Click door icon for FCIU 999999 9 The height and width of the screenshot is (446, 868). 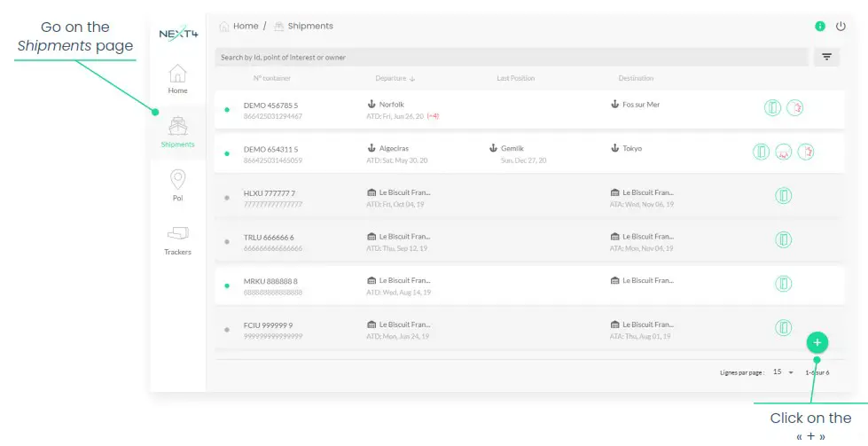click(783, 327)
